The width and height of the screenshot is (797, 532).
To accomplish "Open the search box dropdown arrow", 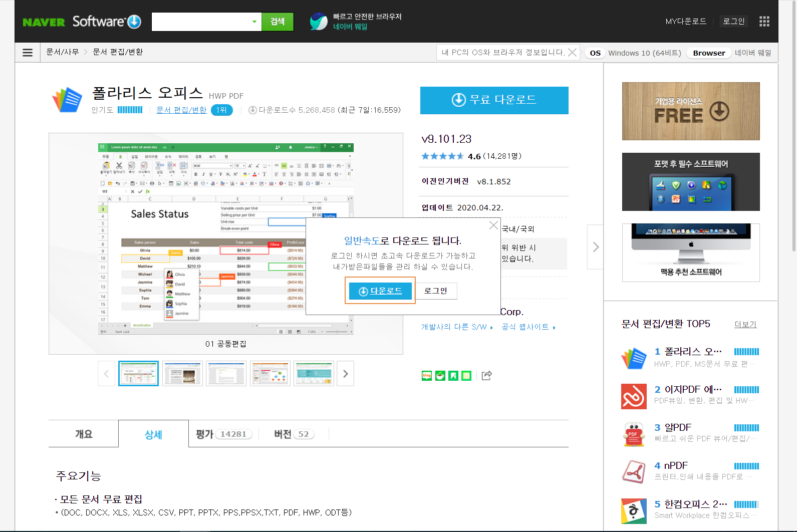I will [x=254, y=22].
